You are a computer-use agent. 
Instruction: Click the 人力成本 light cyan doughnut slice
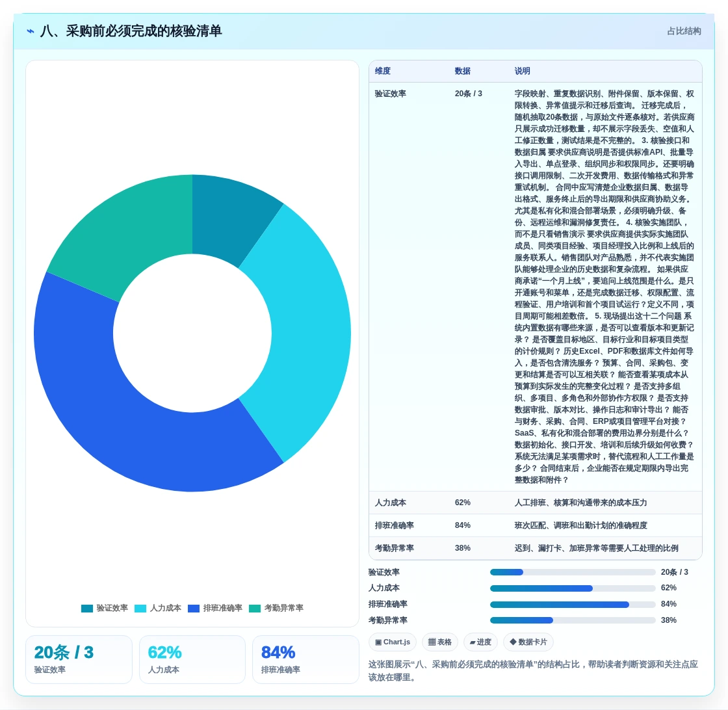click(x=306, y=333)
